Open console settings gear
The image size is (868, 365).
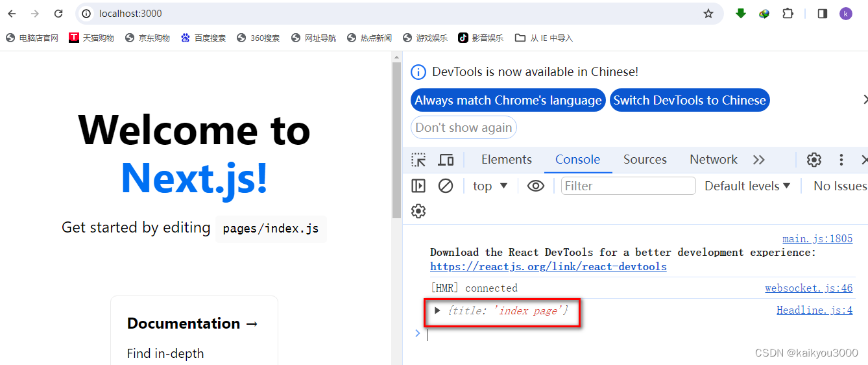click(418, 211)
